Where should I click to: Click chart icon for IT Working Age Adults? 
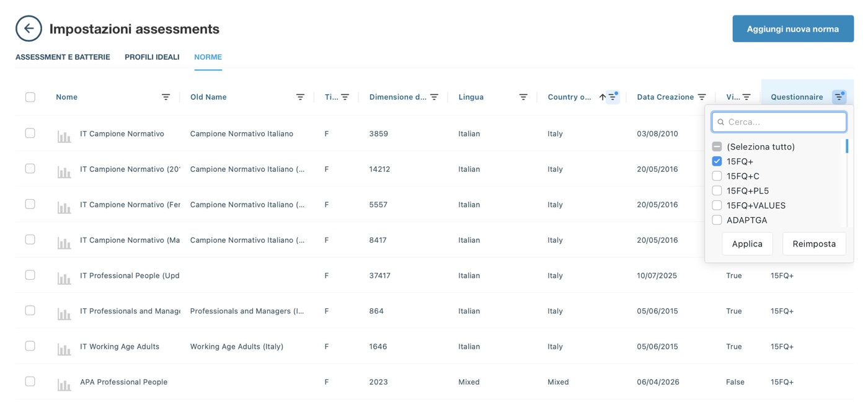point(64,349)
